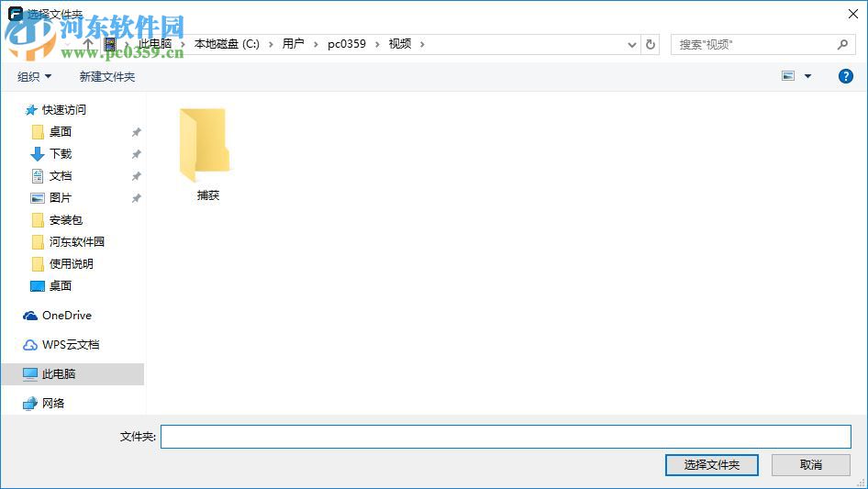Click 本地磁盘 (C:) breadcrumb
Screen dimensions: 868x489
click(227, 44)
